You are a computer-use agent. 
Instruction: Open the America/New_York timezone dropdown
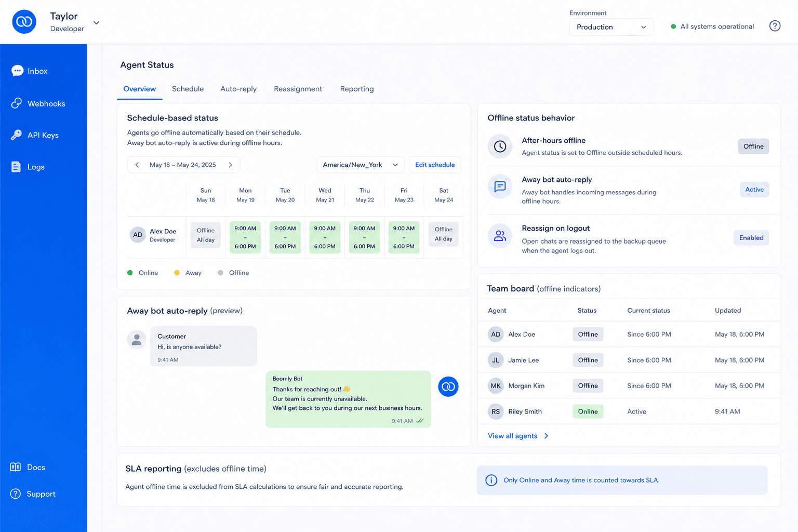coord(361,165)
